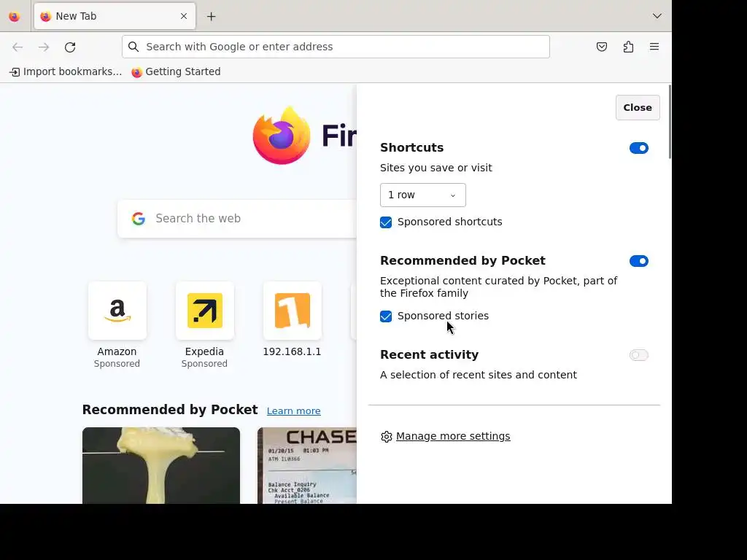Open the melted cheese Pocket story thumbnail
The image size is (747, 560).
pyautogui.click(x=161, y=465)
